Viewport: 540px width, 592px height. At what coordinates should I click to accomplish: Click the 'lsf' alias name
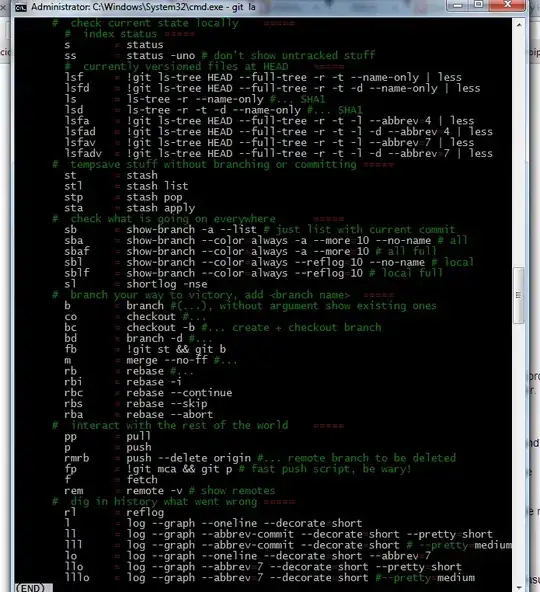click(74, 77)
